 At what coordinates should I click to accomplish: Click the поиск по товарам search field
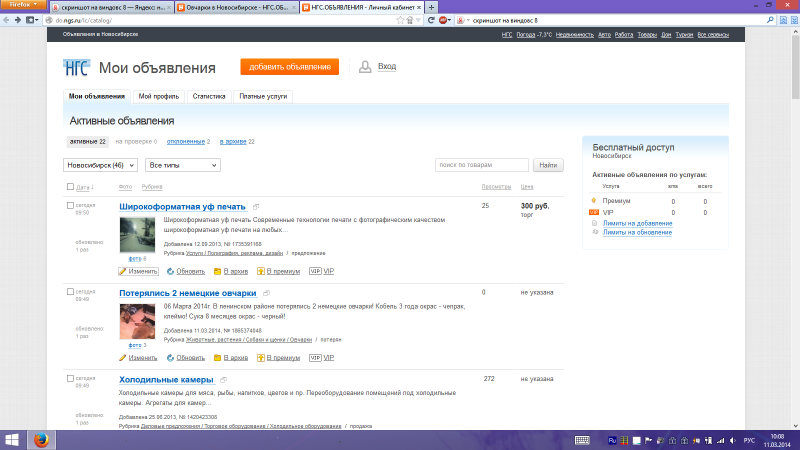[x=482, y=164]
